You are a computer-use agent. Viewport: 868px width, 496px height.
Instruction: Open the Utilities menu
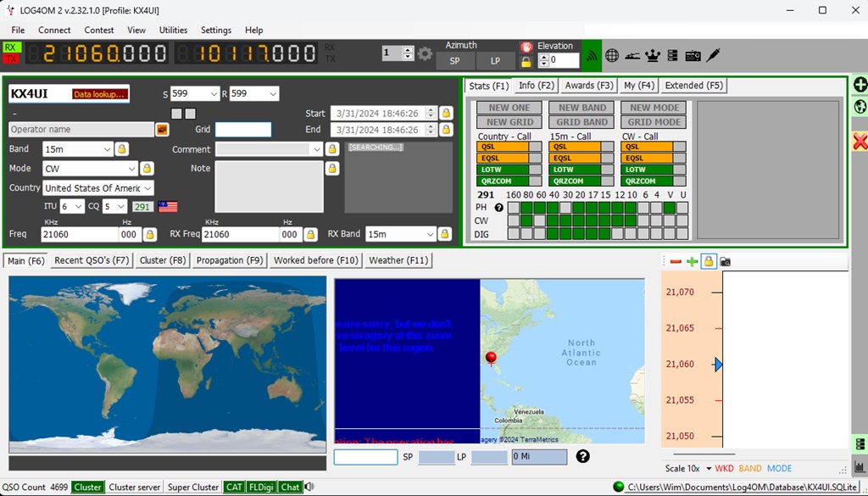pyautogui.click(x=173, y=30)
